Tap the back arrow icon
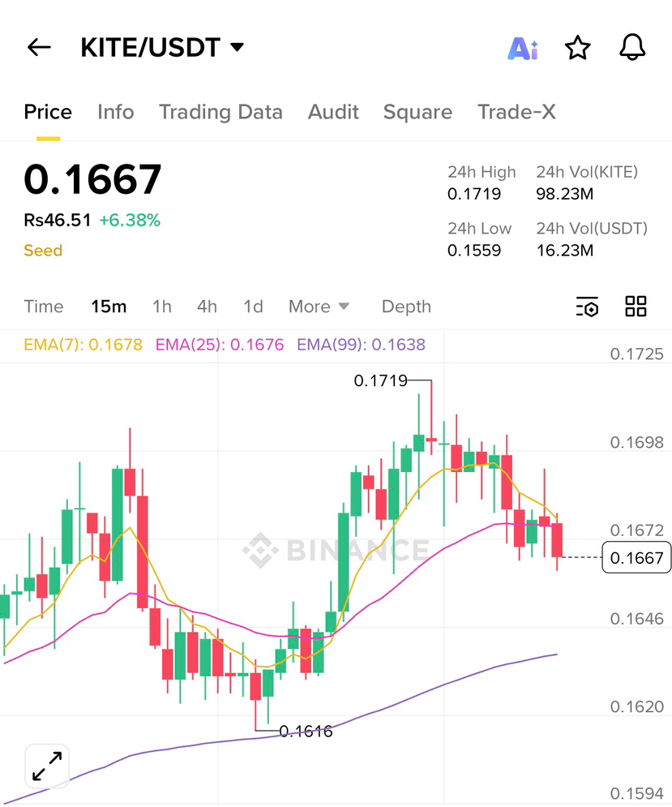 click(x=39, y=48)
